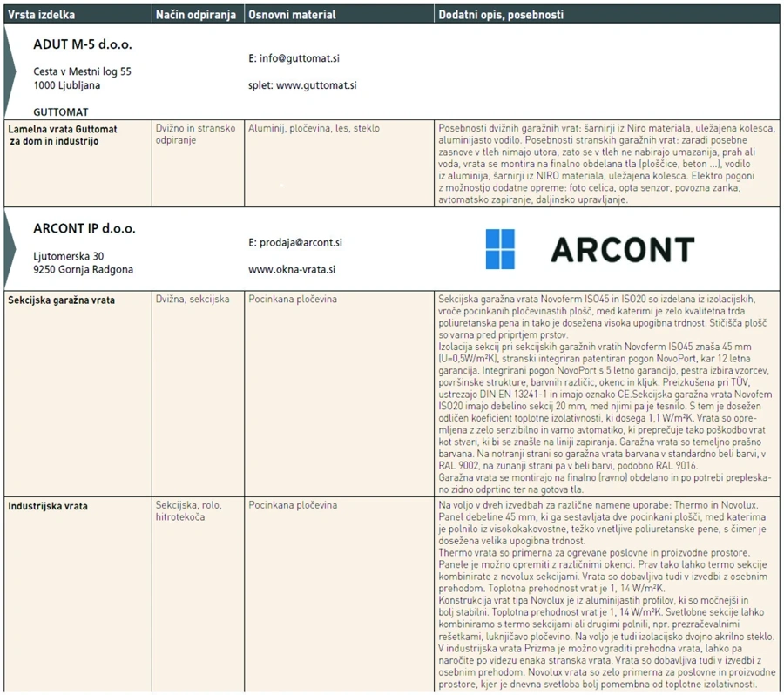
Task: Click the line 'dosežena velika upogibna trdnost.'
Action: (x=511, y=541)
